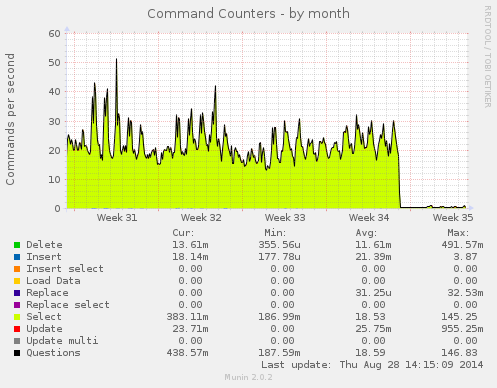
Task: Click the gray Update multi swatch
Action: pyautogui.click(x=17, y=341)
